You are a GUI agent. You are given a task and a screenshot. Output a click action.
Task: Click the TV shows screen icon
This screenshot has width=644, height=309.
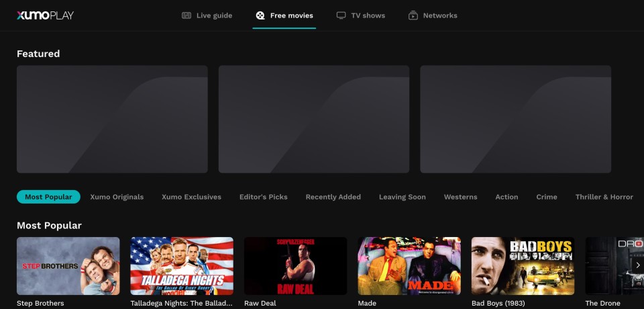tap(341, 15)
